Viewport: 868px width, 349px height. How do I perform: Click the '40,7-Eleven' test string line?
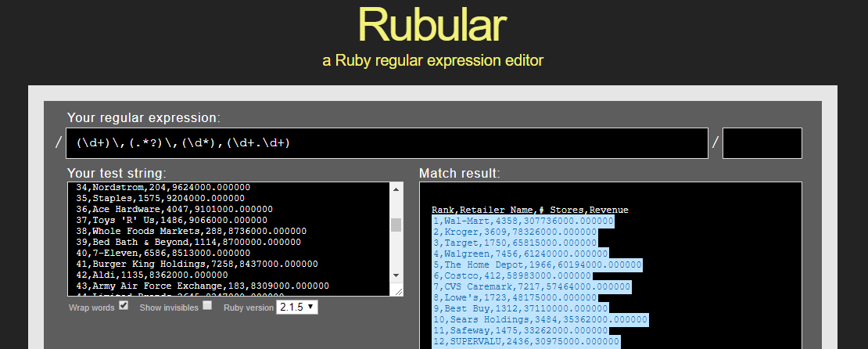163,254
